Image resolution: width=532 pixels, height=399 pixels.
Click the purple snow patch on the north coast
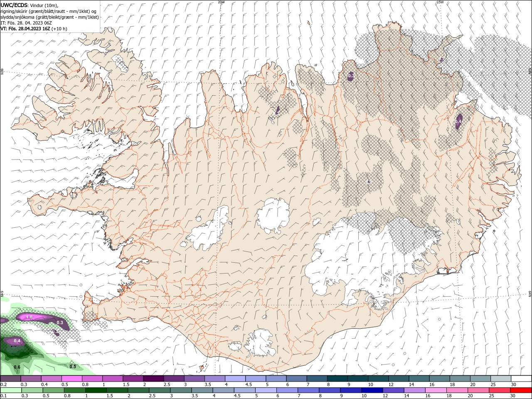point(350,76)
